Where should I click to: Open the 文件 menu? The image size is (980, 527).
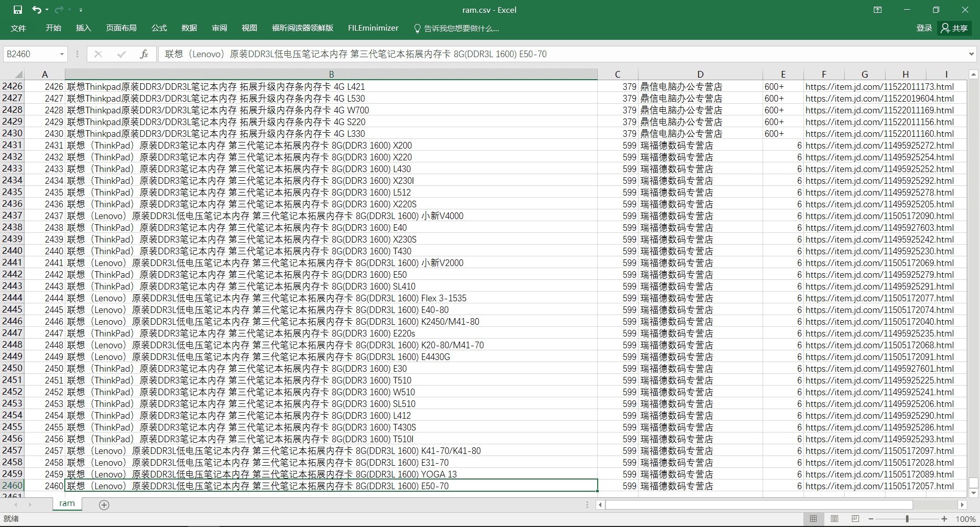tap(18, 28)
